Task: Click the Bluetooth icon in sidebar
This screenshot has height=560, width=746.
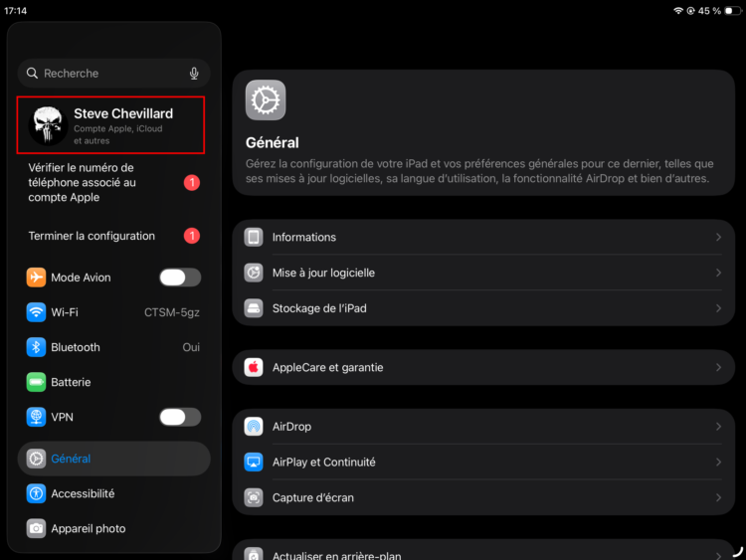Action: [36, 347]
